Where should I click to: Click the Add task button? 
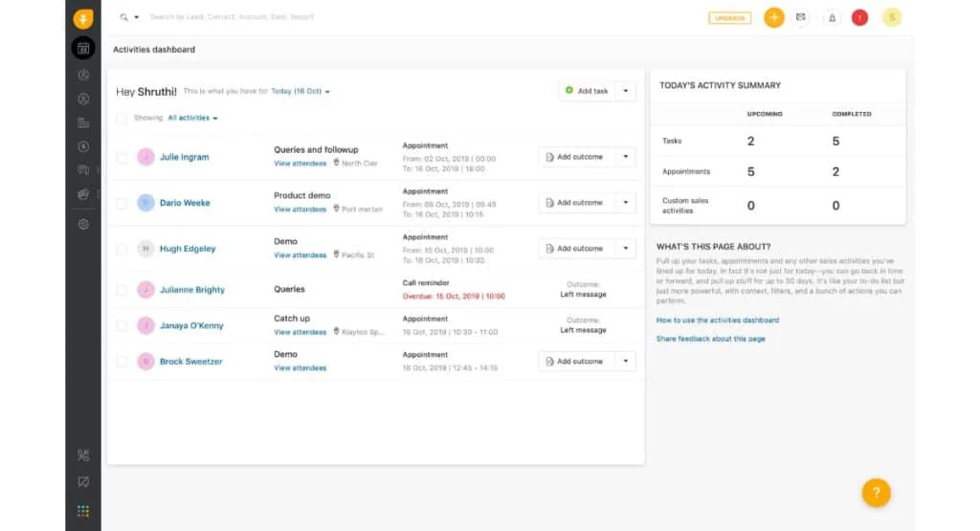coord(587,91)
